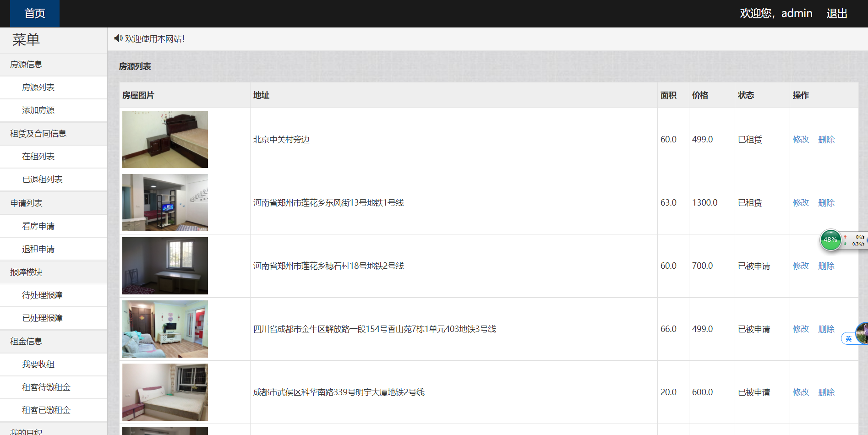Select address text 北京中关村旁边
The width and height of the screenshot is (868, 435).
click(x=281, y=140)
